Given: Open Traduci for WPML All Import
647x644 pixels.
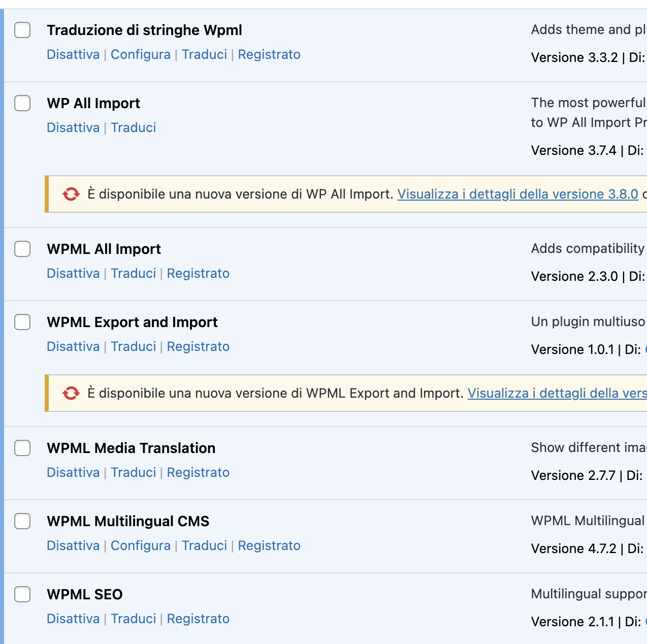Looking at the screenshot, I should click(x=134, y=273).
